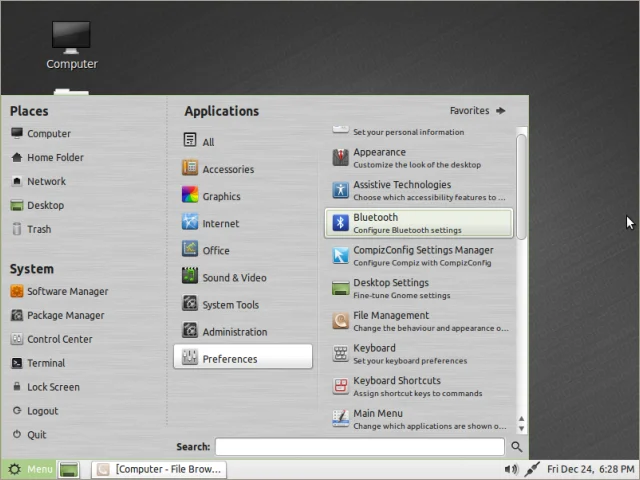Select the Preferences category
Viewport: 640px width, 480px height.
point(243,357)
